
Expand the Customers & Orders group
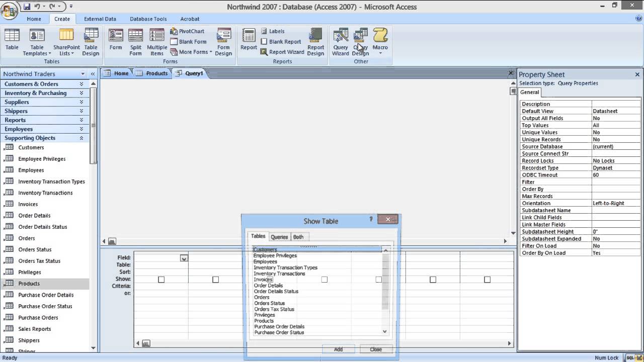82,84
